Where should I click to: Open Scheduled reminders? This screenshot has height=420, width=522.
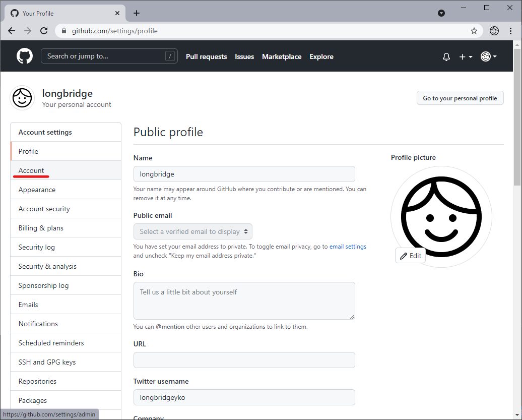click(66, 343)
